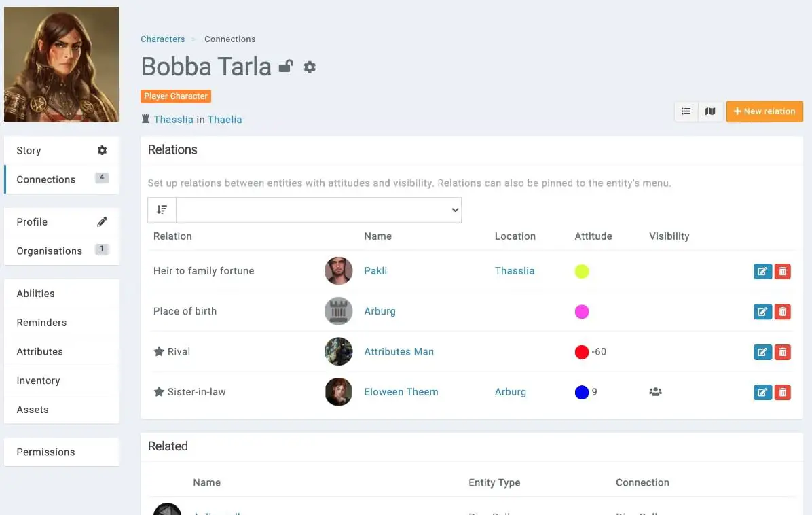Click the pinned star on Rival row
The height and width of the screenshot is (515, 812).
(159, 351)
